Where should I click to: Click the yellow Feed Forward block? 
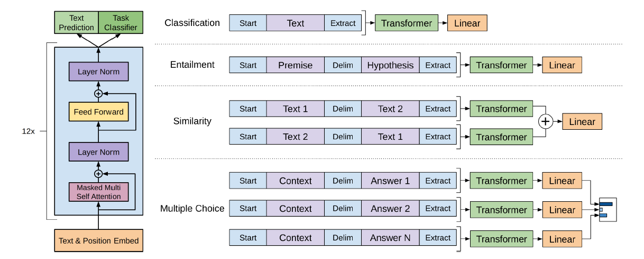point(98,112)
